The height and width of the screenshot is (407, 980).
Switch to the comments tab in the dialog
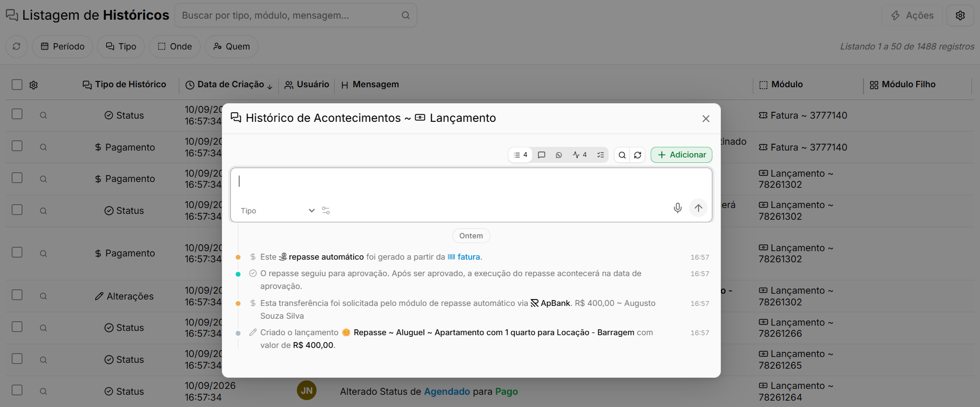(x=542, y=155)
